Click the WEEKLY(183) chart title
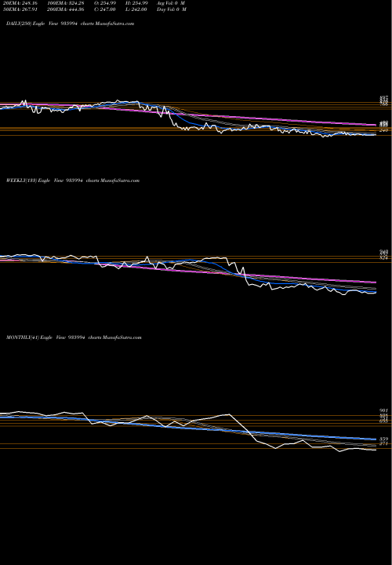 pos(73,180)
